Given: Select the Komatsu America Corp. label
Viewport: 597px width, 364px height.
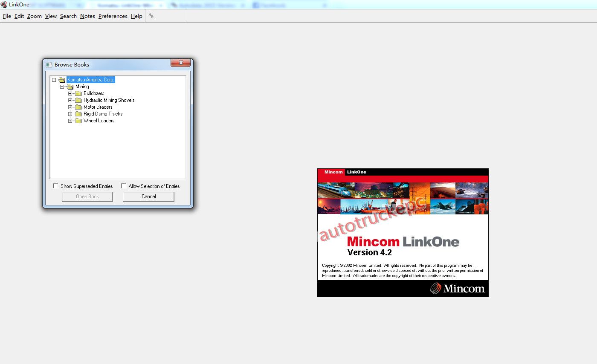Looking at the screenshot, I should click(91, 80).
